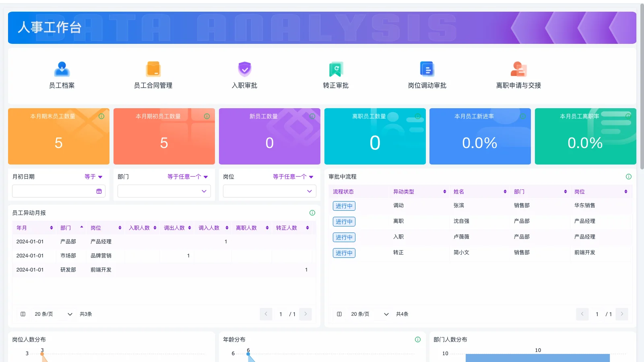644x362 pixels.
Task: Click the 本月期末员工数量 orange card
Action: point(59,136)
